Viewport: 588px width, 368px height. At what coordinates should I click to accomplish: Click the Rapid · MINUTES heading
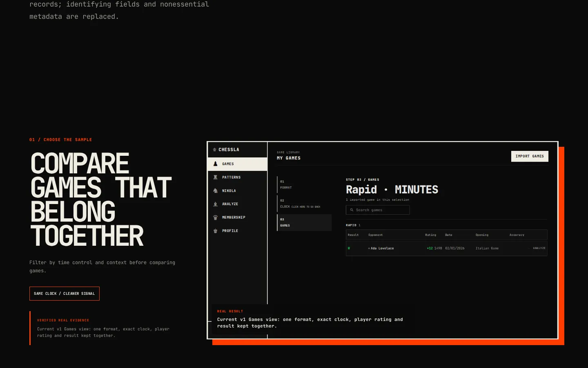[392, 190]
